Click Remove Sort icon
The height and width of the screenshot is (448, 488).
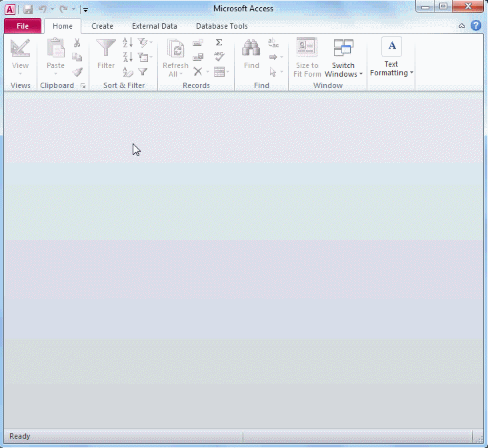click(127, 72)
